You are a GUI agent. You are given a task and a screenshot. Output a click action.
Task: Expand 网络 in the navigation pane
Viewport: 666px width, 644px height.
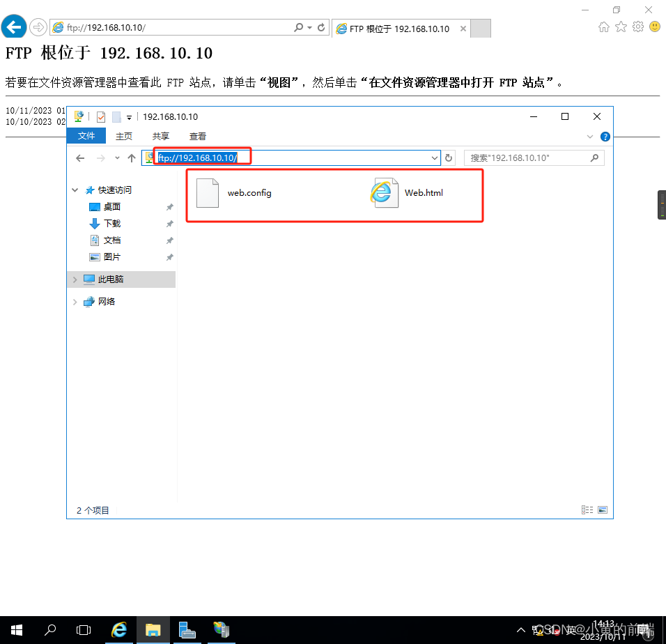[x=75, y=301]
